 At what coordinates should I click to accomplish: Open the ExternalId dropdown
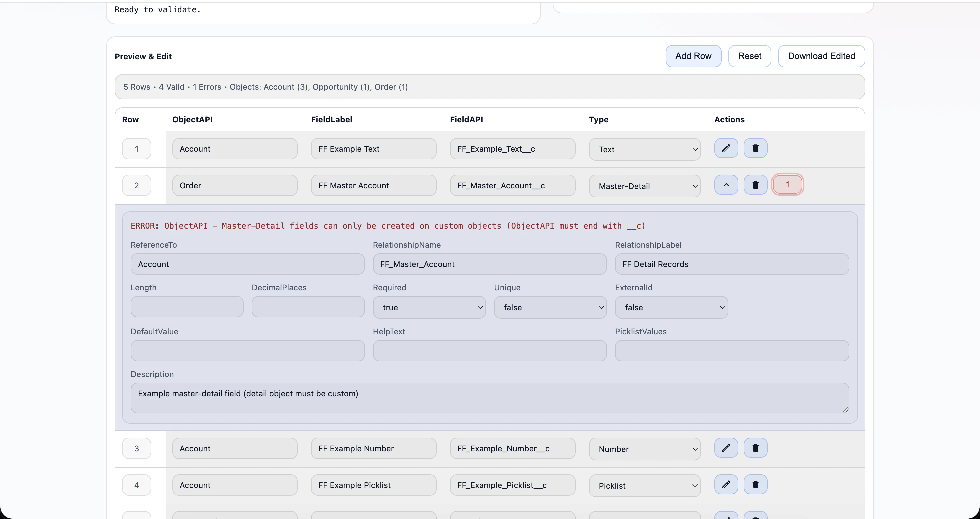pos(671,307)
